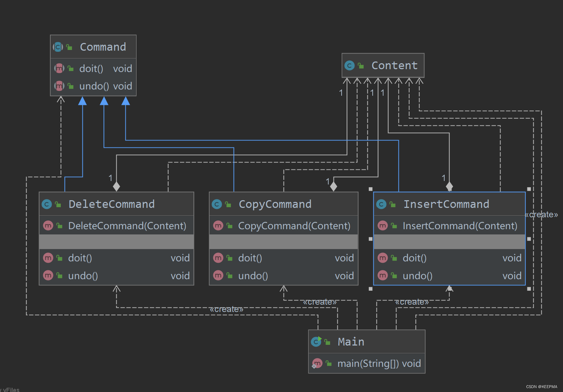Click the InsertCommand(Content) constructor icon
Viewport: 563px width, 392px height.
point(383,226)
